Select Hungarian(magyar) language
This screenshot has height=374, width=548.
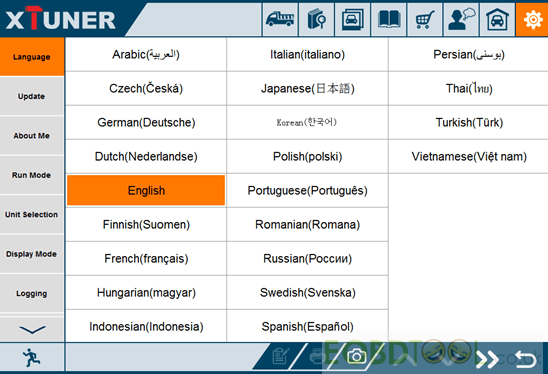146,292
